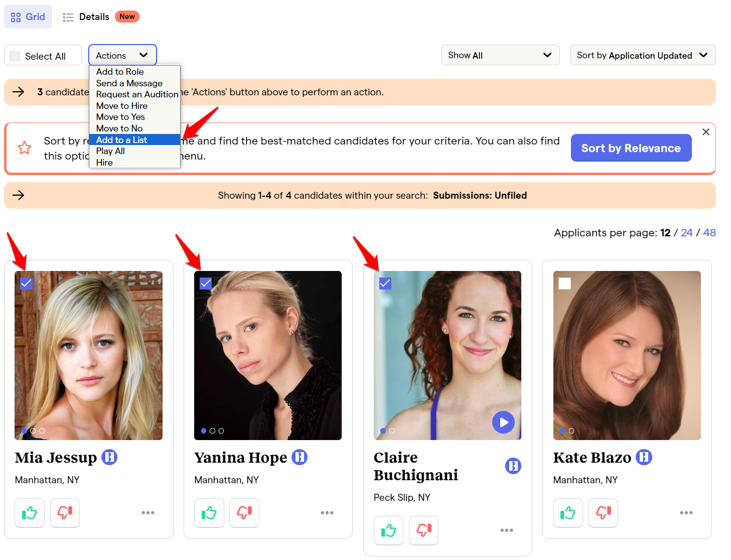Check Kate Blazo's selection checkbox
This screenshot has height=560, width=731.
(x=565, y=284)
